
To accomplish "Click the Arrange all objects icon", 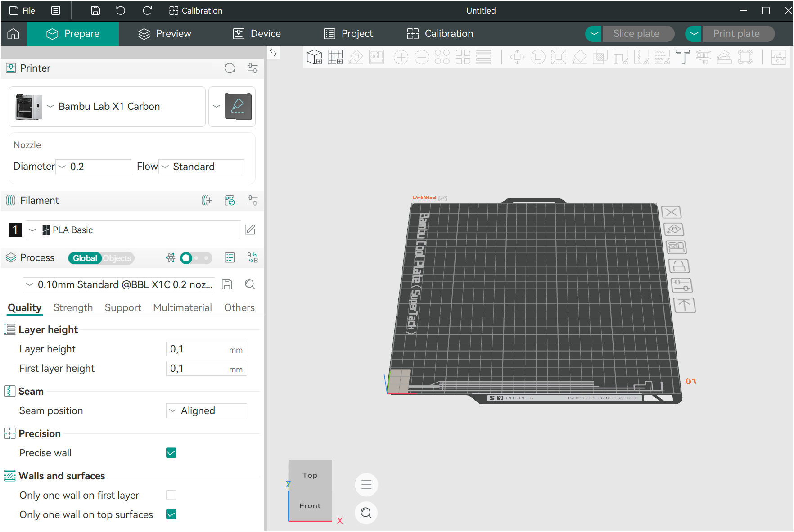I will pyautogui.click(x=376, y=57).
